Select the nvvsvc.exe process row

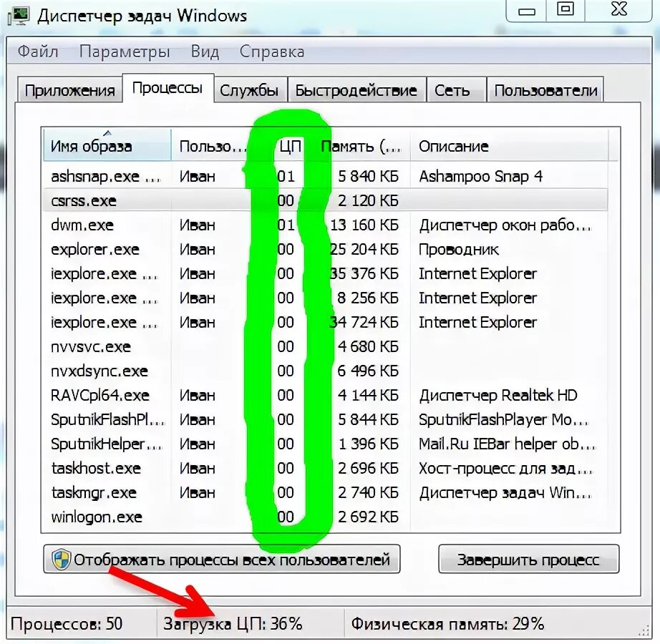click(x=325, y=346)
